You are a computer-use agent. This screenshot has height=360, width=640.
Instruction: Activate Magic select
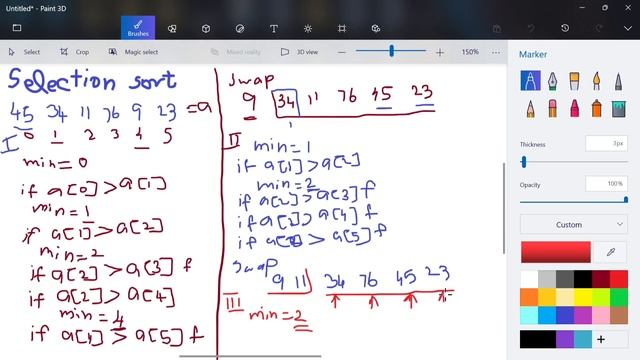pyautogui.click(x=133, y=52)
